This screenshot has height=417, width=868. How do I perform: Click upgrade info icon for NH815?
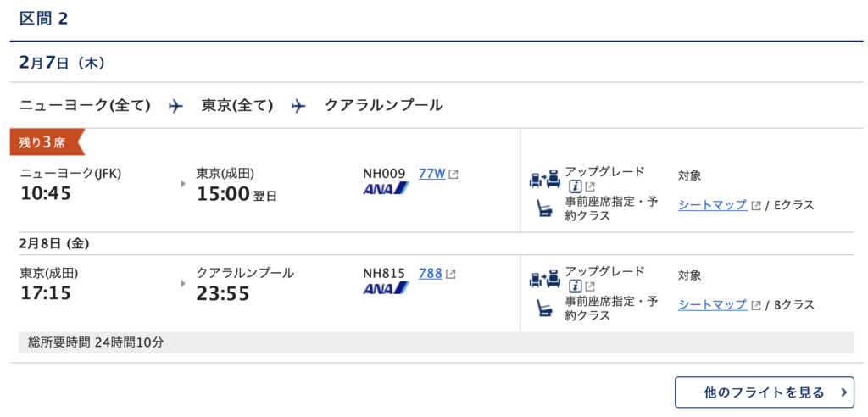[x=576, y=286]
